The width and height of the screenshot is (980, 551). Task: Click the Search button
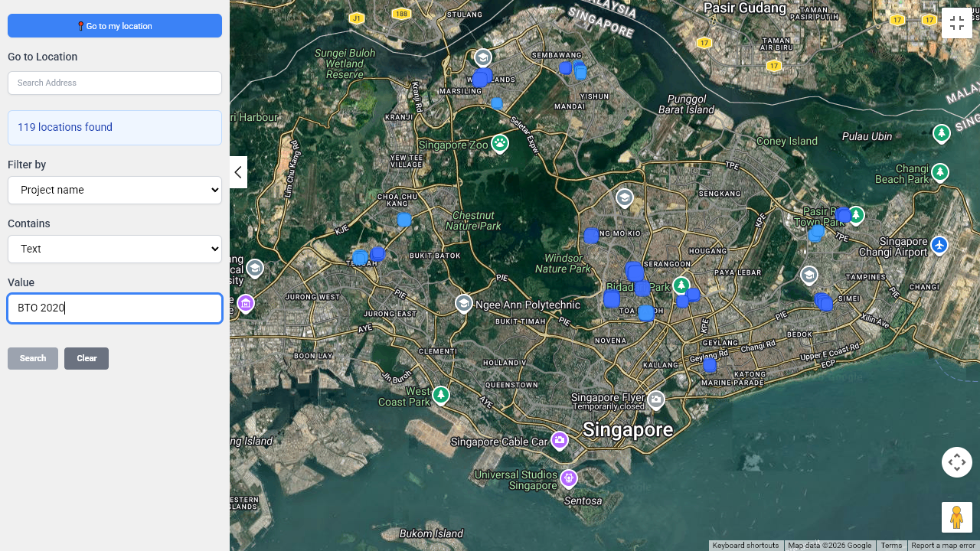[x=33, y=358]
